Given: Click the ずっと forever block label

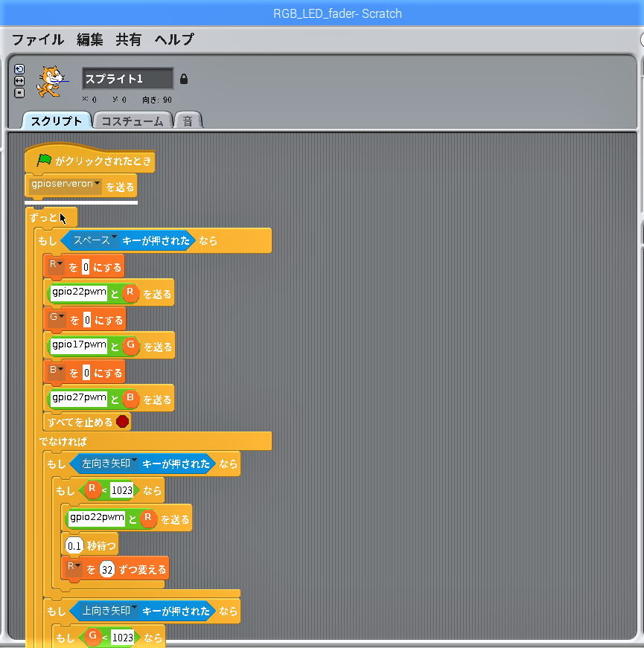Looking at the screenshot, I should tap(43, 217).
